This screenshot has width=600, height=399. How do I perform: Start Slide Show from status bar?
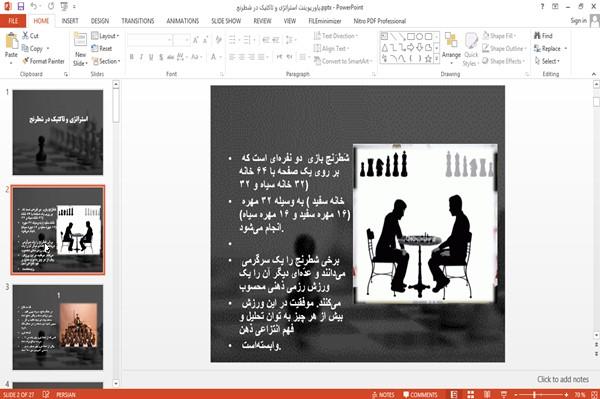504,395
